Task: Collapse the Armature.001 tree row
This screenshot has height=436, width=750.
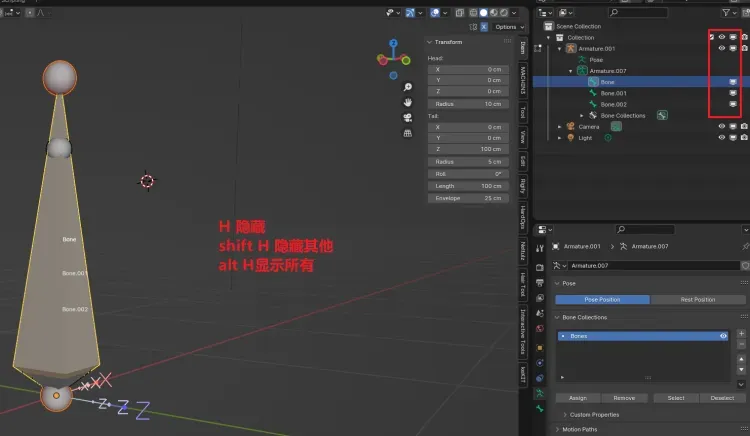Action: tap(559, 49)
